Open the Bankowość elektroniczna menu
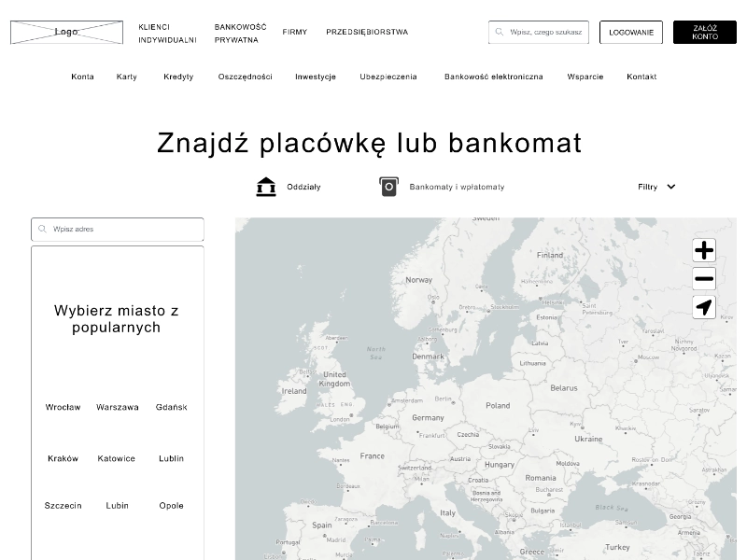 click(493, 77)
